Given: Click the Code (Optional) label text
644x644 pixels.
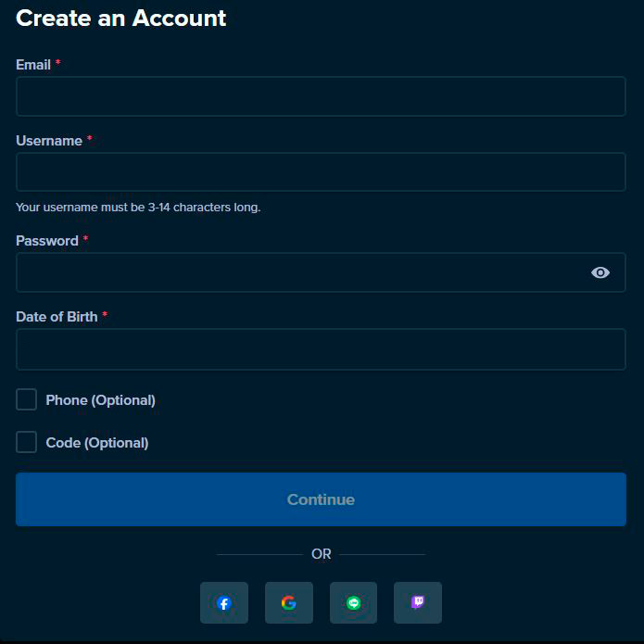Looking at the screenshot, I should (x=97, y=443).
